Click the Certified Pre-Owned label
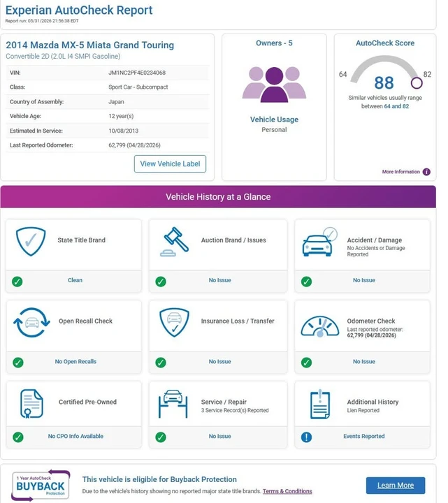 (87, 402)
